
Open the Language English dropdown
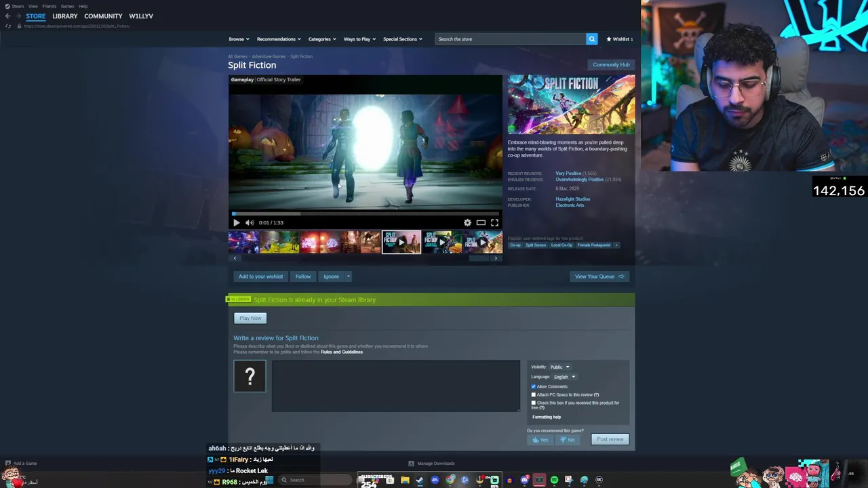tap(564, 377)
